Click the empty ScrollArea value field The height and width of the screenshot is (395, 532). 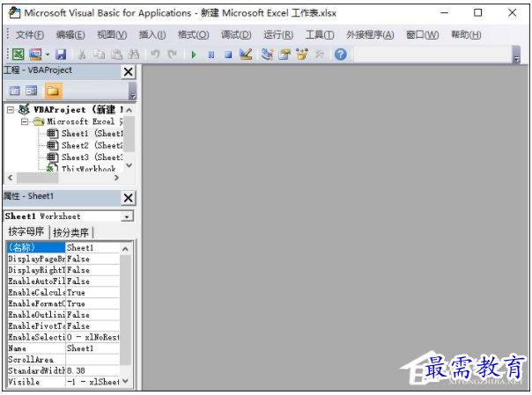(92, 360)
